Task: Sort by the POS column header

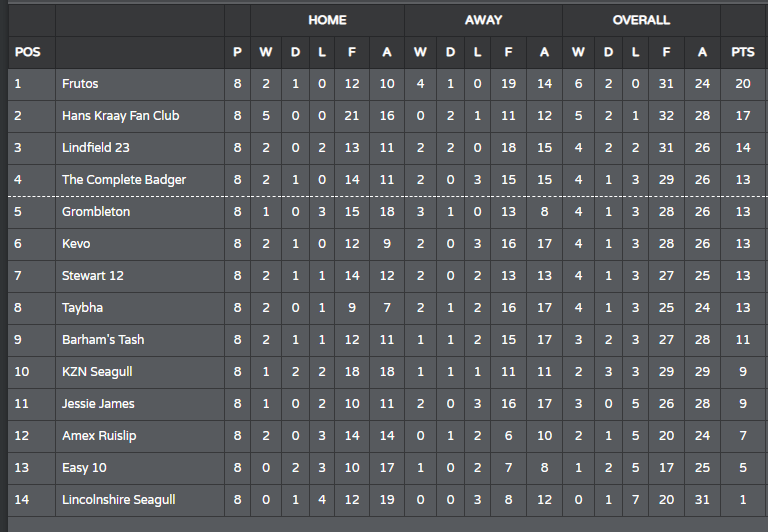Action: tap(27, 52)
